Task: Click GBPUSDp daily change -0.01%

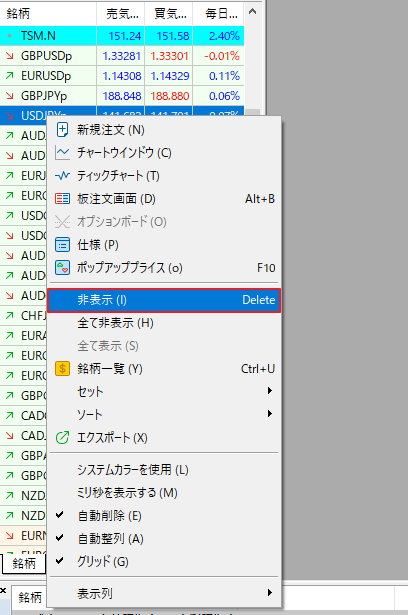Action: [222, 56]
